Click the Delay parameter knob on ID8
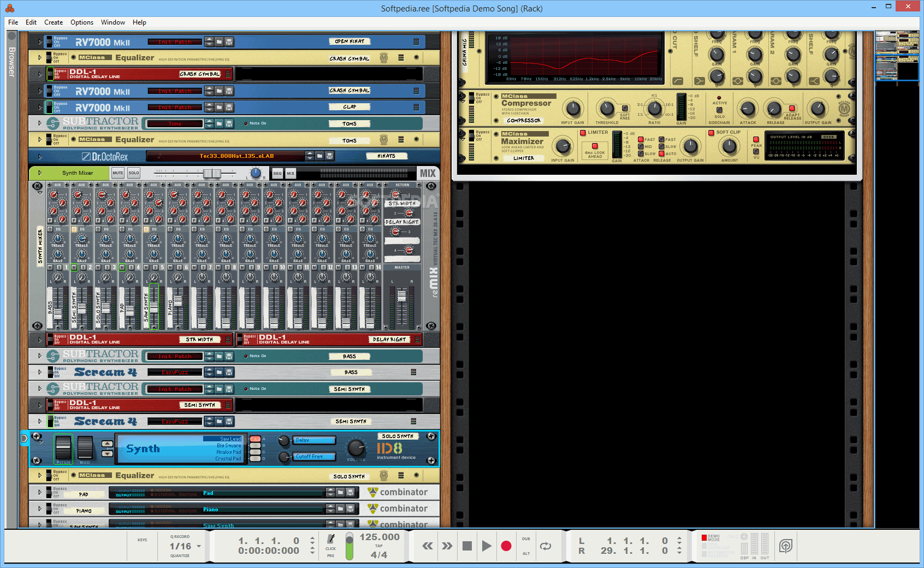Image resolution: width=924 pixels, height=568 pixels. 283,441
